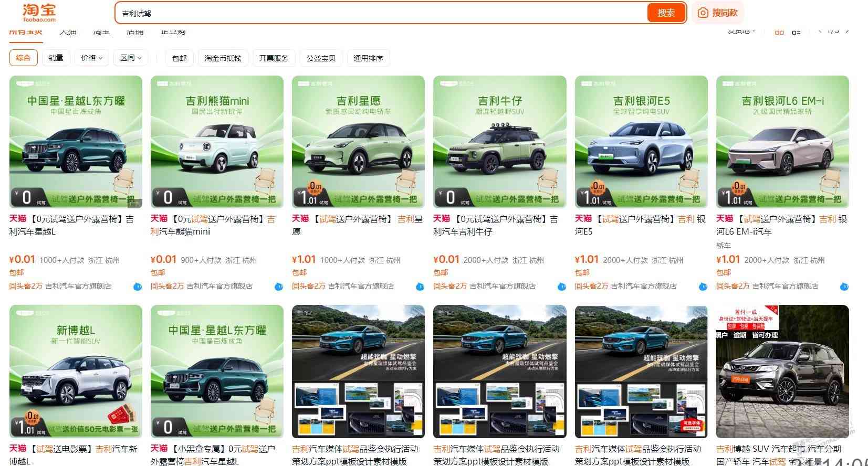Click ¥0.01 price of 熊猫mini listing
The width and height of the screenshot is (868, 466).
click(163, 259)
